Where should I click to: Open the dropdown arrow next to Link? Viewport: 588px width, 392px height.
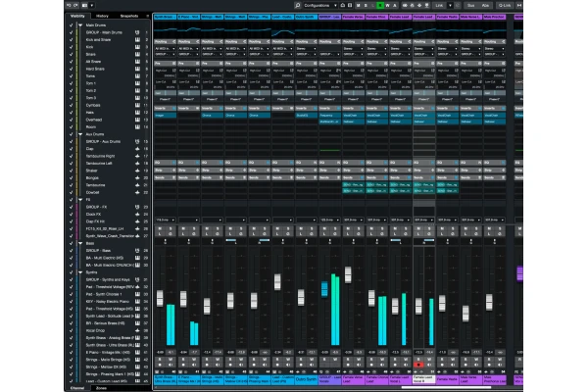click(451, 5)
